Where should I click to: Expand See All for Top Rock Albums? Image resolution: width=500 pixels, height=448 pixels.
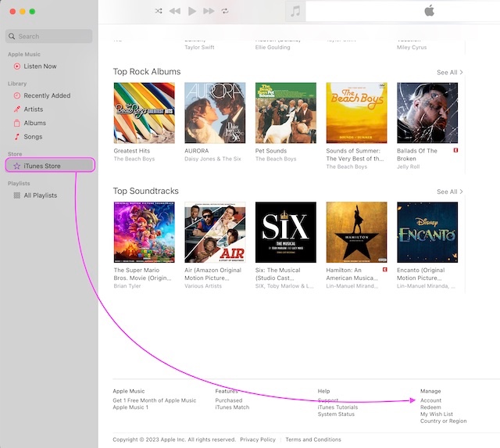pyautogui.click(x=450, y=73)
